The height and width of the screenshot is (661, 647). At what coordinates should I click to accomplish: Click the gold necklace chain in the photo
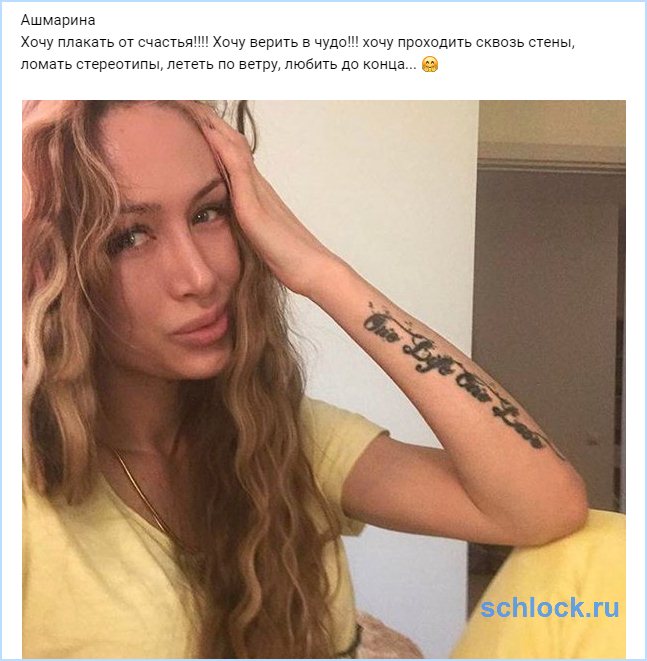(x=143, y=493)
